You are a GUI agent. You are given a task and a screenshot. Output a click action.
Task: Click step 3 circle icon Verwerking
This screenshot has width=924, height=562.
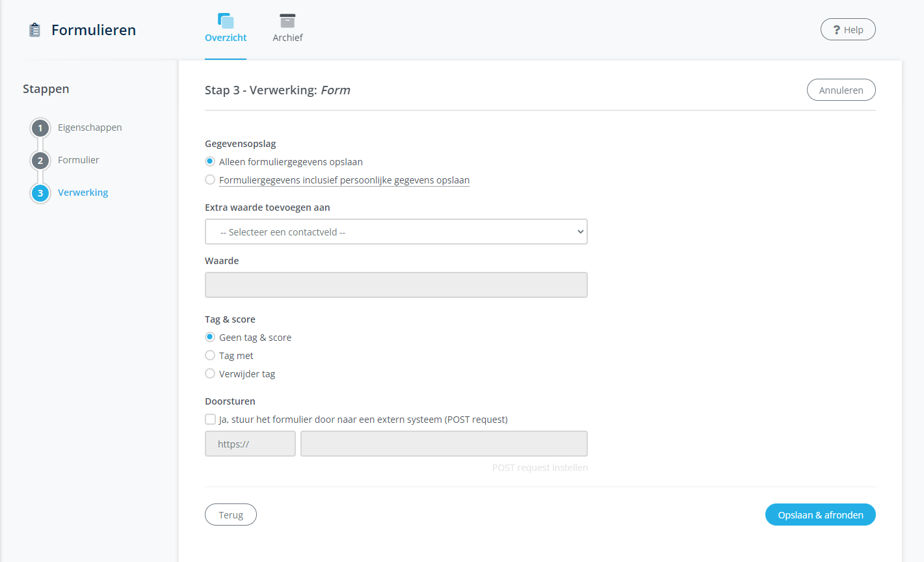point(40,193)
